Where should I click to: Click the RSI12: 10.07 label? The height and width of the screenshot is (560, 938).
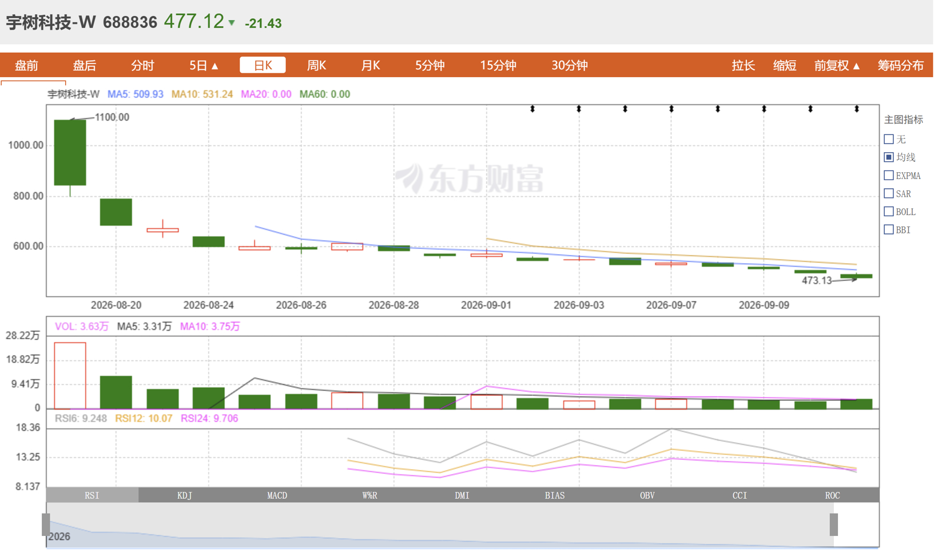pos(144,419)
